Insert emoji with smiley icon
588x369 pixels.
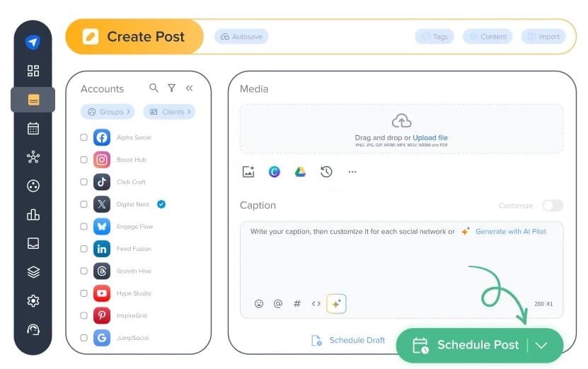(259, 303)
